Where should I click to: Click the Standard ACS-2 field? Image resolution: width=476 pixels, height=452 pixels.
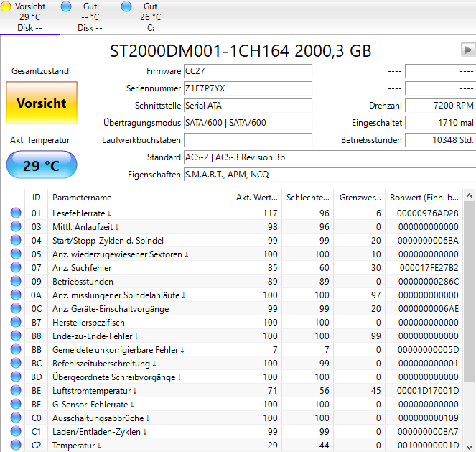click(x=330, y=157)
